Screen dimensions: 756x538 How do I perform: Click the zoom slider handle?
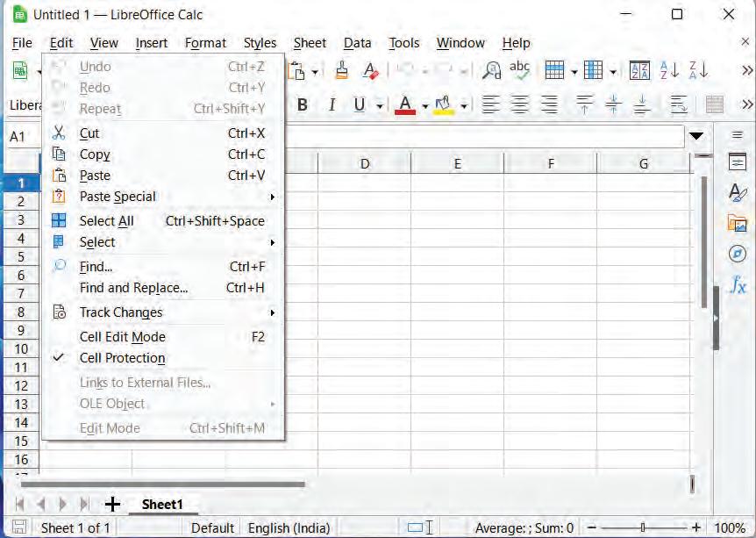point(643,527)
